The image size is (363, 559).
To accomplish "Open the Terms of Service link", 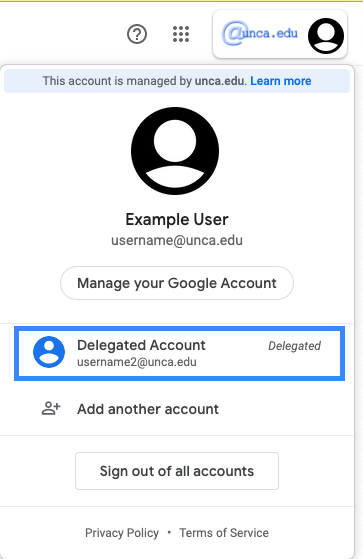I will click(x=224, y=533).
